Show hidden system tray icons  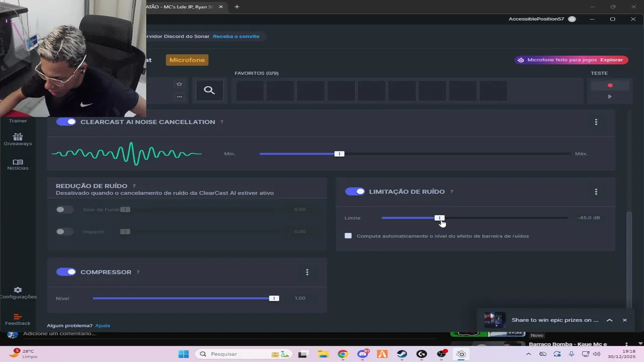click(x=529, y=354)
